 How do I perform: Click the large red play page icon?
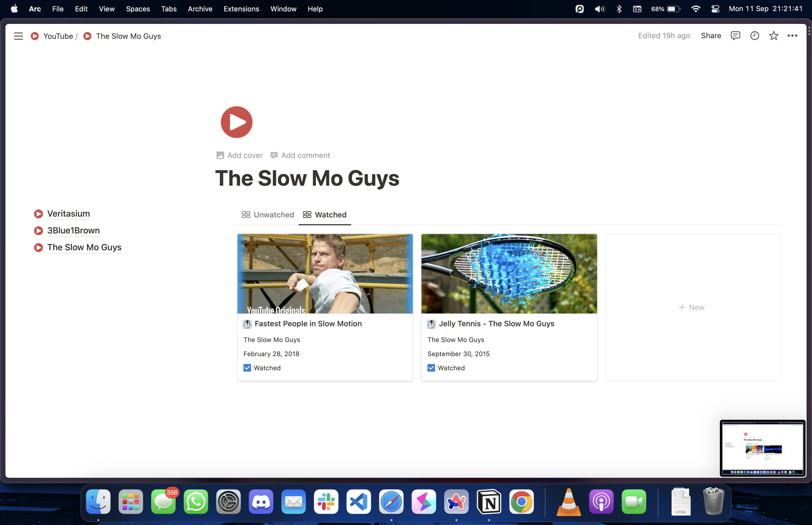[236, 122]
